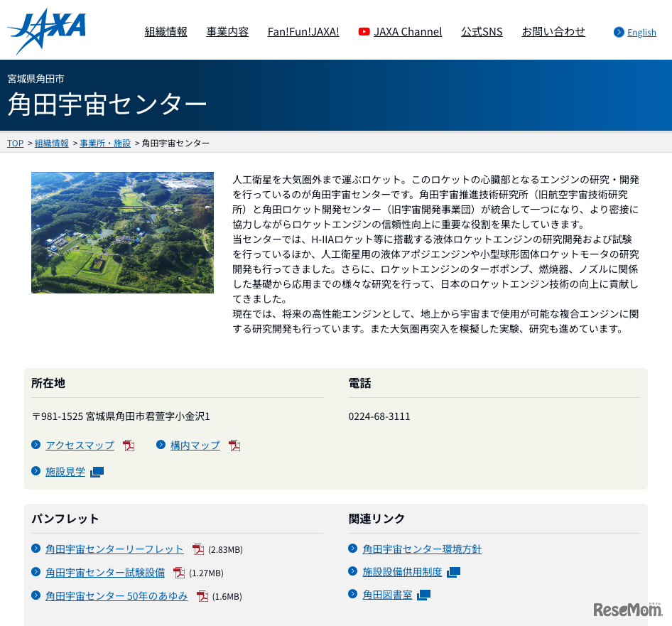This screenshot has width=672, height=626.
Task: Click the PDF icon for リーフレット 2.83MB
Action: coord(198,549)
